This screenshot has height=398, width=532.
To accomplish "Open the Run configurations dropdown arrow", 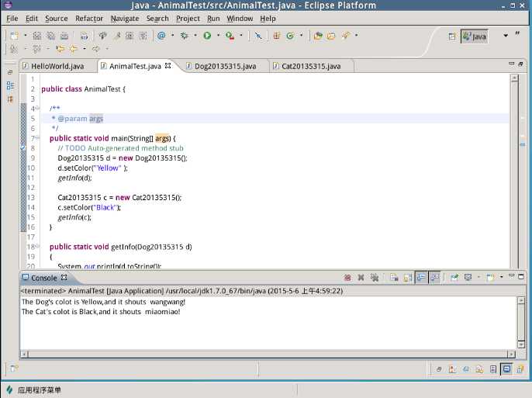I will click(x=218, y=35).
